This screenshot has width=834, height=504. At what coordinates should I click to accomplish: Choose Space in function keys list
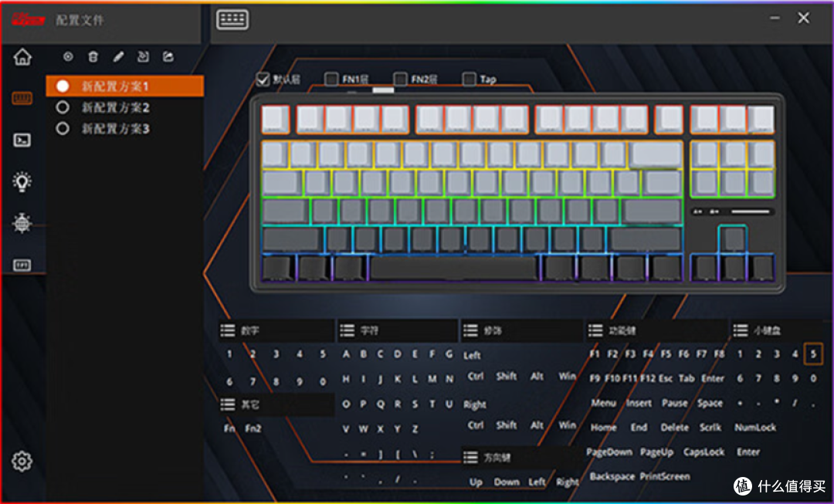pyautogui.click(x=710, y=403)
